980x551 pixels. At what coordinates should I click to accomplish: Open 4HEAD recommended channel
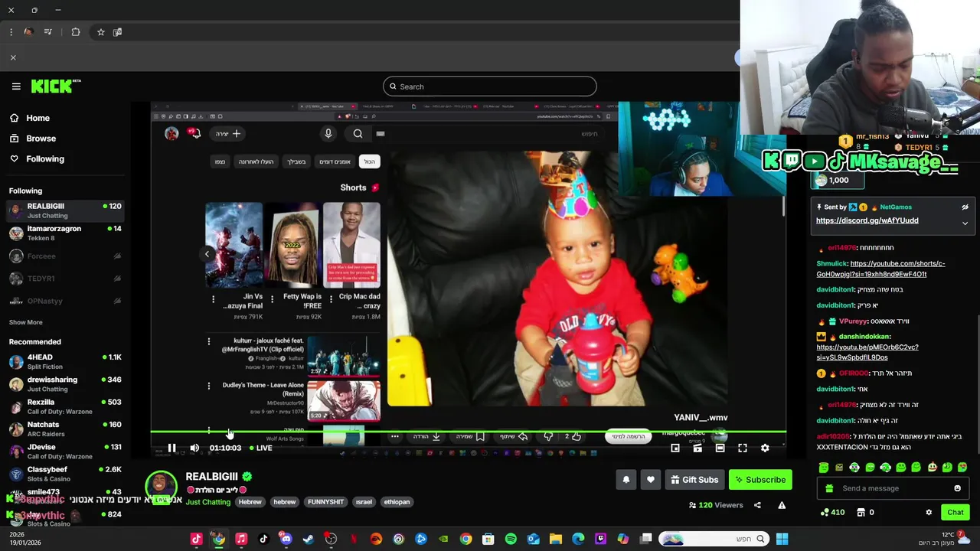click(x=65, y=362)
